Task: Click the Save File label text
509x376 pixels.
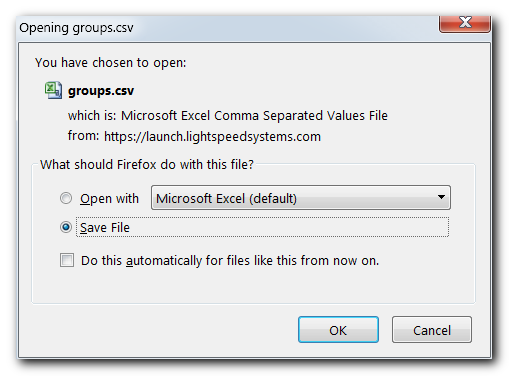Action: click(x=105, y=228)
